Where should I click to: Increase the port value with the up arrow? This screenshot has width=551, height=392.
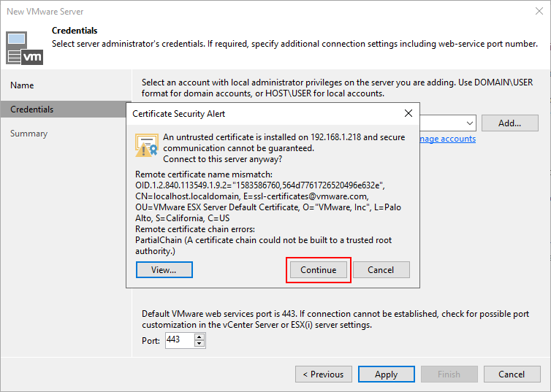[199, 337]
